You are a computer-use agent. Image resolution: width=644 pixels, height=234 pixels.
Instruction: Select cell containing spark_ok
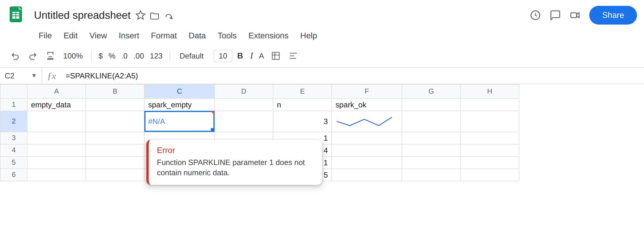point(366,105)
